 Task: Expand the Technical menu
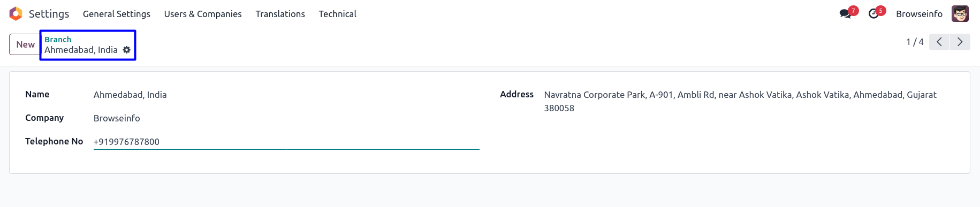[338, 14]
